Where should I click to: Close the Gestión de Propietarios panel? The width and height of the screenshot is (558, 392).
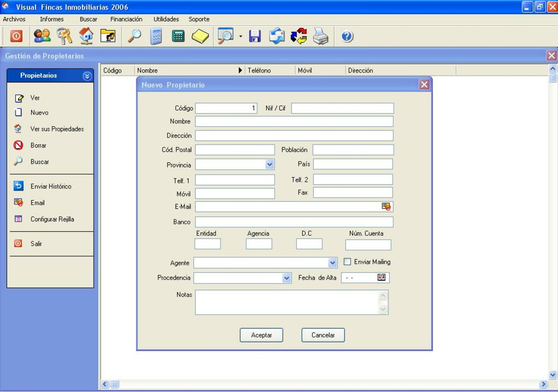[552, 55]
